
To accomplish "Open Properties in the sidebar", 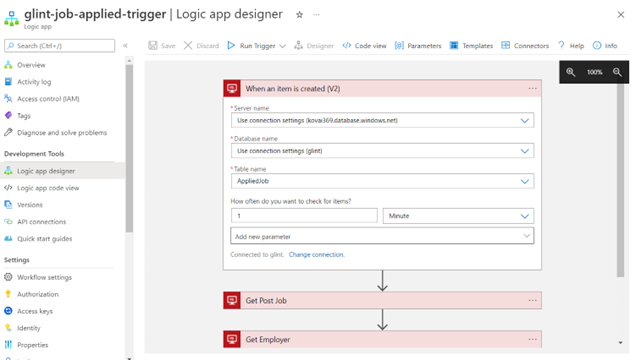I will tap(32, 345).
